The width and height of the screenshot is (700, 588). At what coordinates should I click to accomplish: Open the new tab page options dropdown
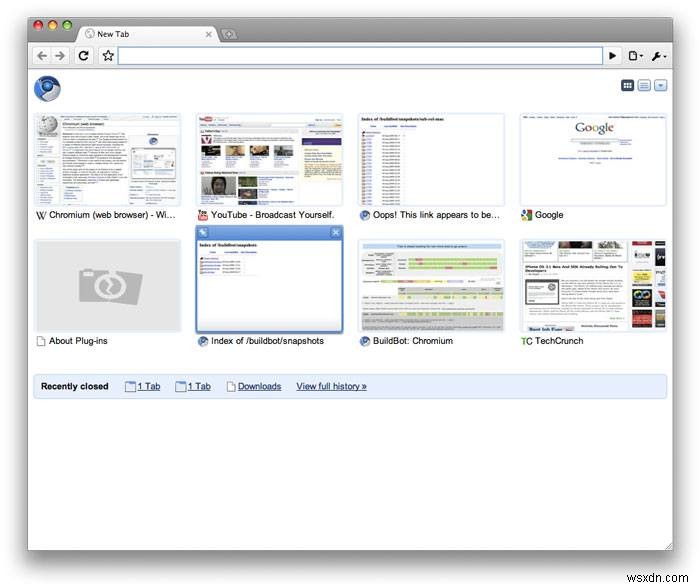[x=661, y=85]
